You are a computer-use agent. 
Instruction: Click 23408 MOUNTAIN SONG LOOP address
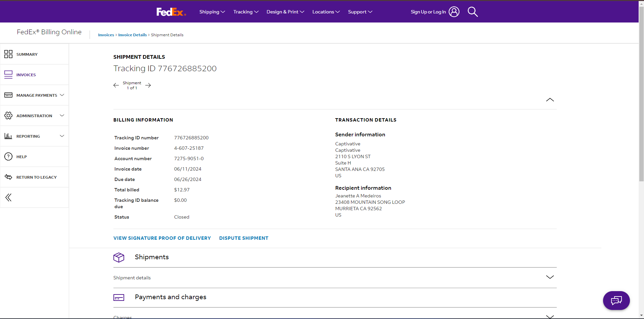click(x=370, y=202)
